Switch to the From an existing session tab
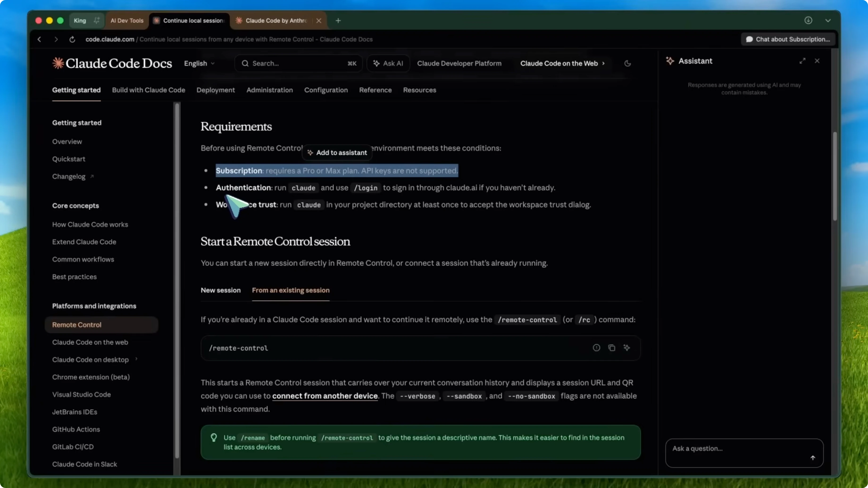The width and height of the screenshot is (868, 488). [291, 290]
